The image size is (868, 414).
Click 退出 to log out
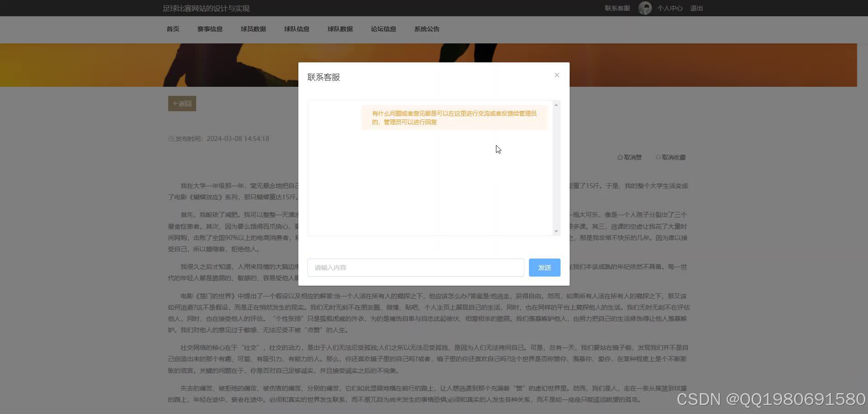[697, 8]
